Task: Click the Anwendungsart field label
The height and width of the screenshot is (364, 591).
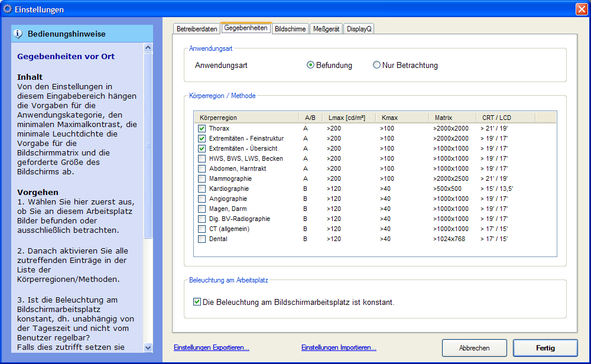Action: tap(221, 65)
